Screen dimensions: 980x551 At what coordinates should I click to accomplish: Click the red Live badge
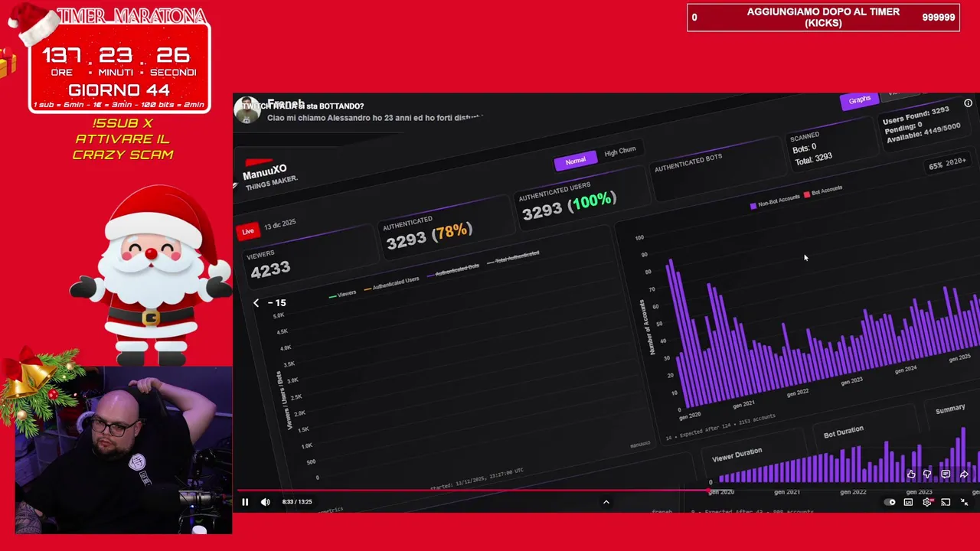coord(248,231)
